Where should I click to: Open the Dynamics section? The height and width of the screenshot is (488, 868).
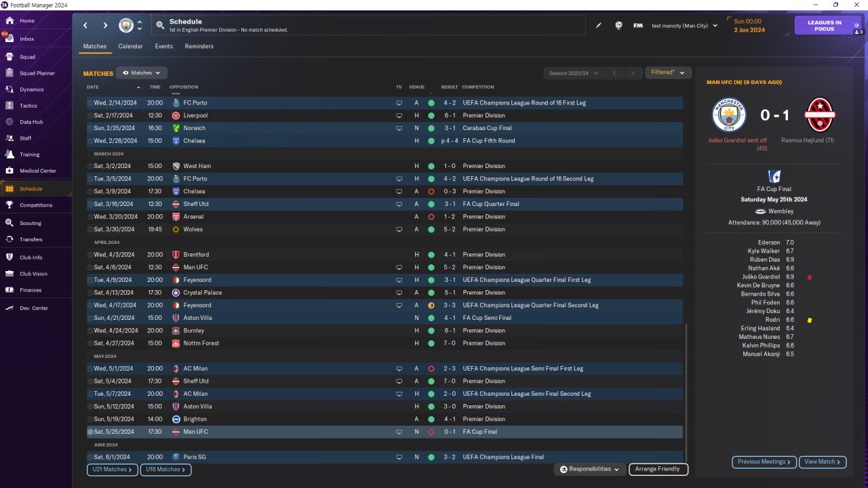31,89
